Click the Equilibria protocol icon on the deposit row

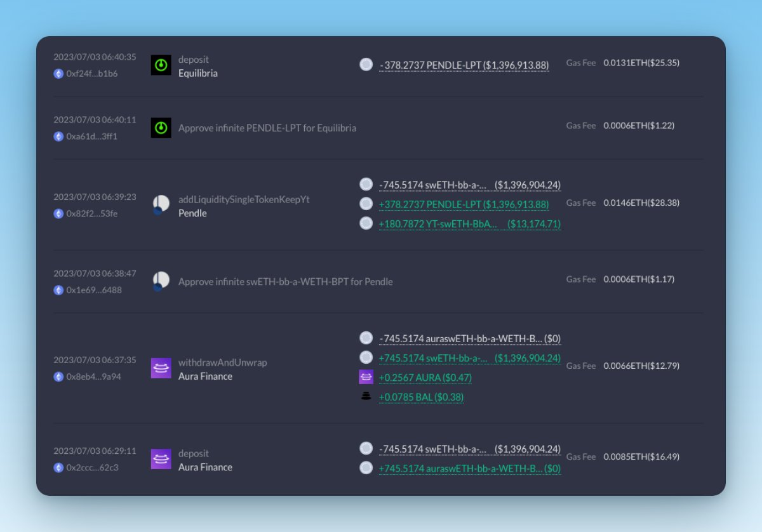[161, 64]
